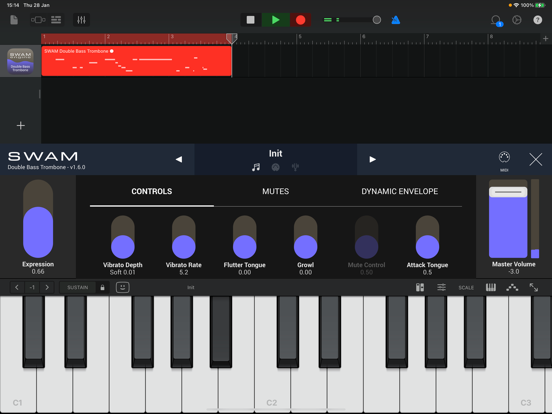Viewport: 552px width, 414px height.
Task: Toggle the blue metronome icon
Action: tap(396, 20)
